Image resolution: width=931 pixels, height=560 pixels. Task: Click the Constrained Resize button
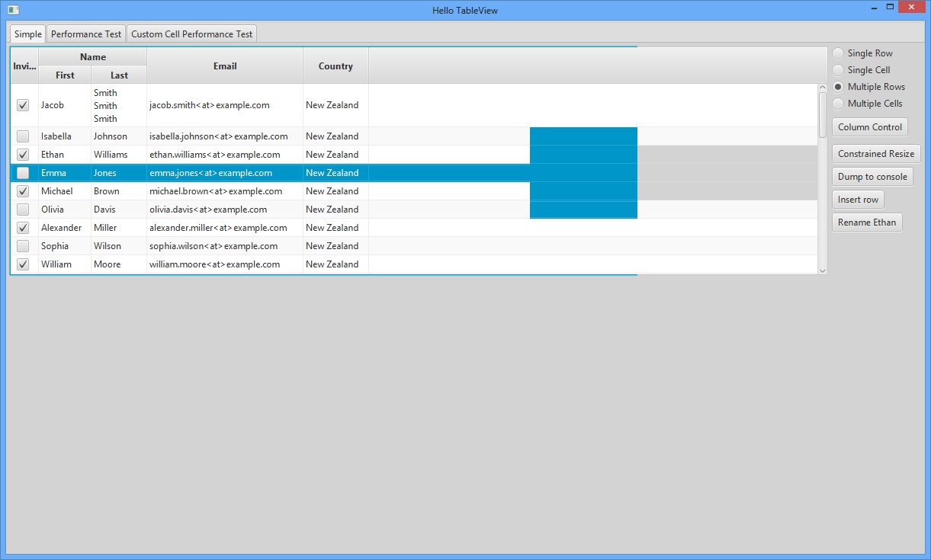pos(875,154)
